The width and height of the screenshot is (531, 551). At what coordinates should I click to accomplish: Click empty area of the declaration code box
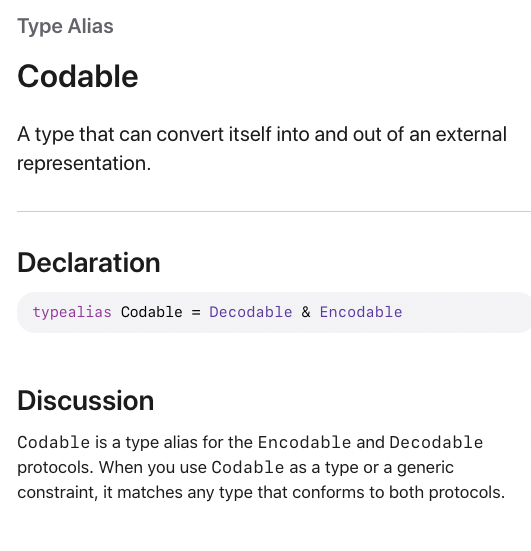(467, 312)
